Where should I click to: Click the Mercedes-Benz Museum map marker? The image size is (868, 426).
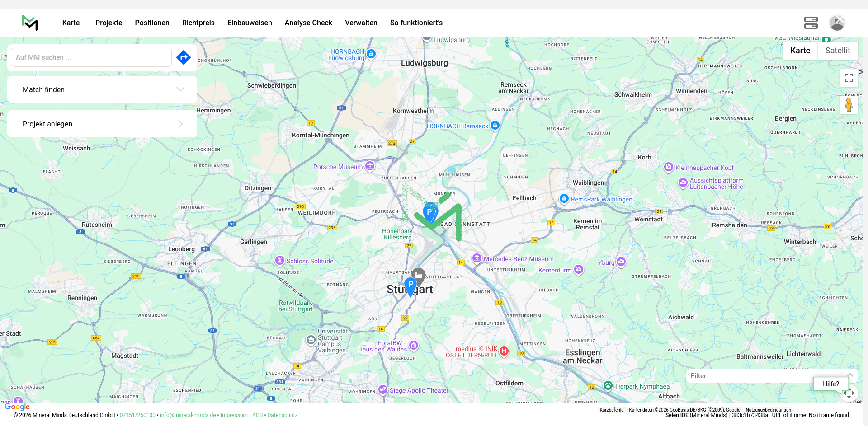[477, 258]
